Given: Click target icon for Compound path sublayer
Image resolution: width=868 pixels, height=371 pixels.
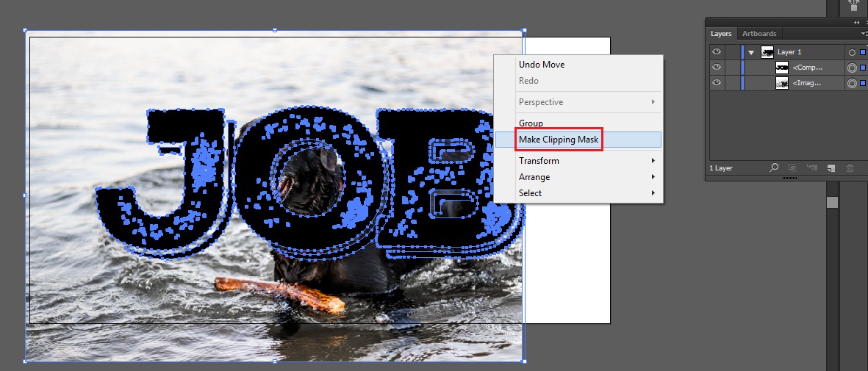Looking at the screenshot, I should click(852, 68).
